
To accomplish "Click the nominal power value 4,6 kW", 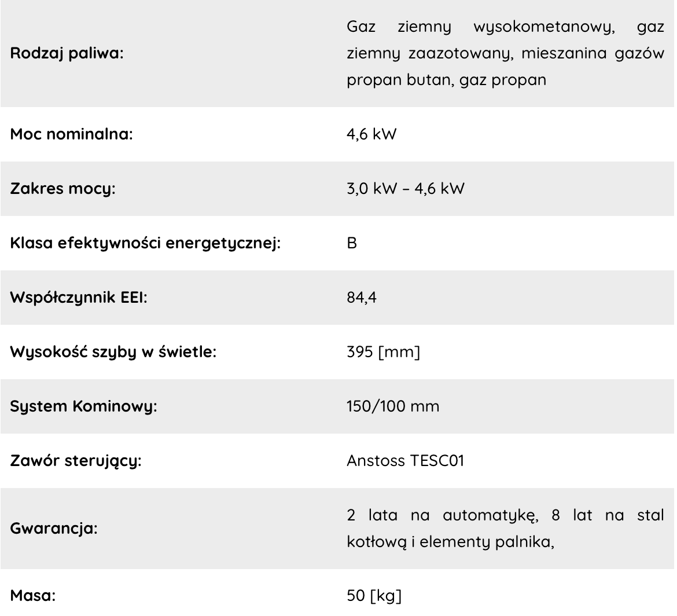I will (x=371, y=135).
